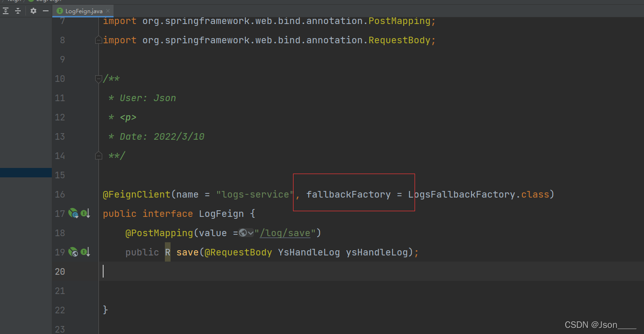Click the Spring bean gutter icon on line 17
The image size is (644, 334).
point(73,214)
